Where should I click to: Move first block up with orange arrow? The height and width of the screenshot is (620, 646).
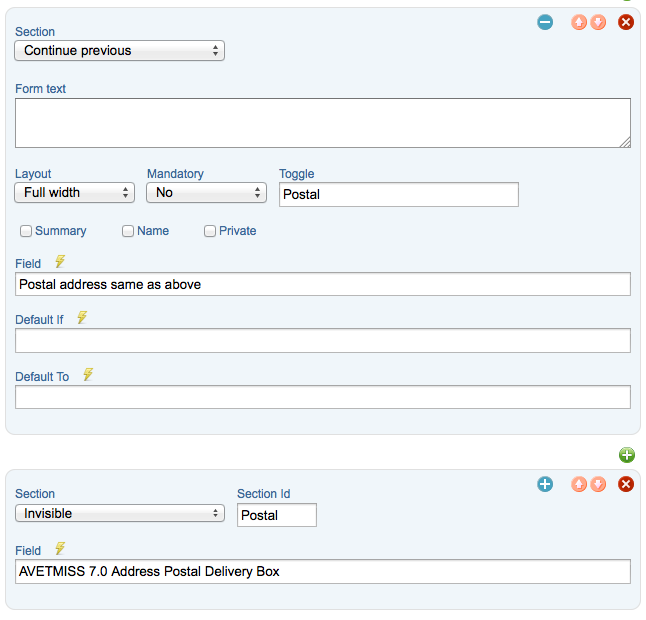578,22
